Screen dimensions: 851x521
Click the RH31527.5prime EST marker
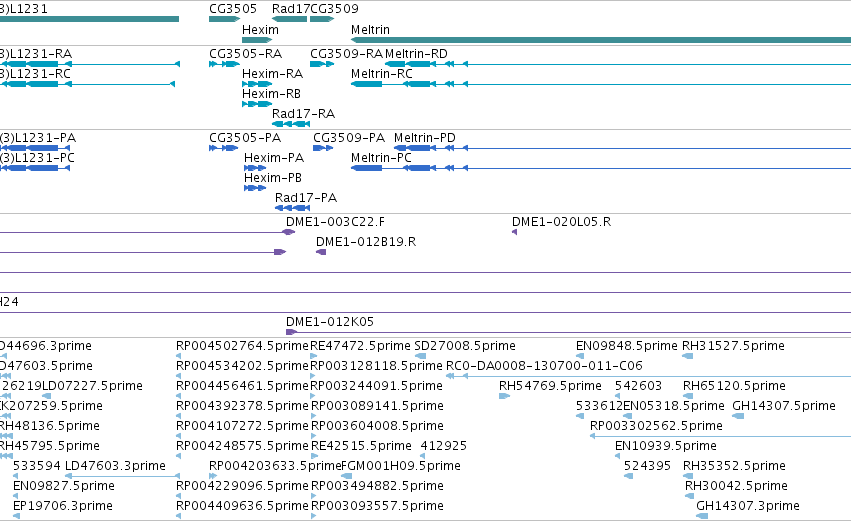[x=688, y=356]
